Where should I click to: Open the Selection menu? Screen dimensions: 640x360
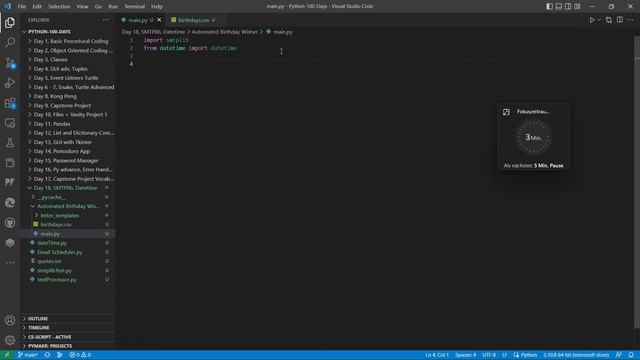coord(59,7)
